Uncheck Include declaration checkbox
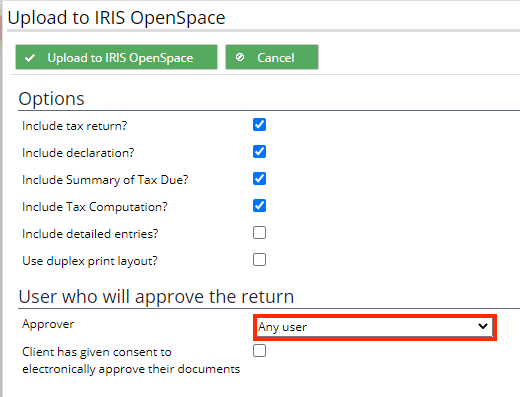 point(259,152)
